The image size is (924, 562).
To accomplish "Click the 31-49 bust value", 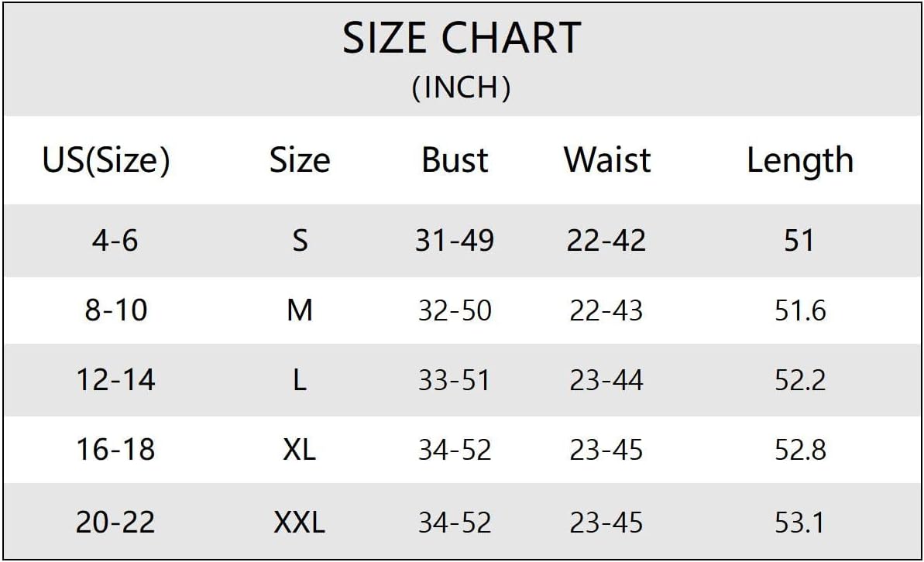I will click(455, 240).
